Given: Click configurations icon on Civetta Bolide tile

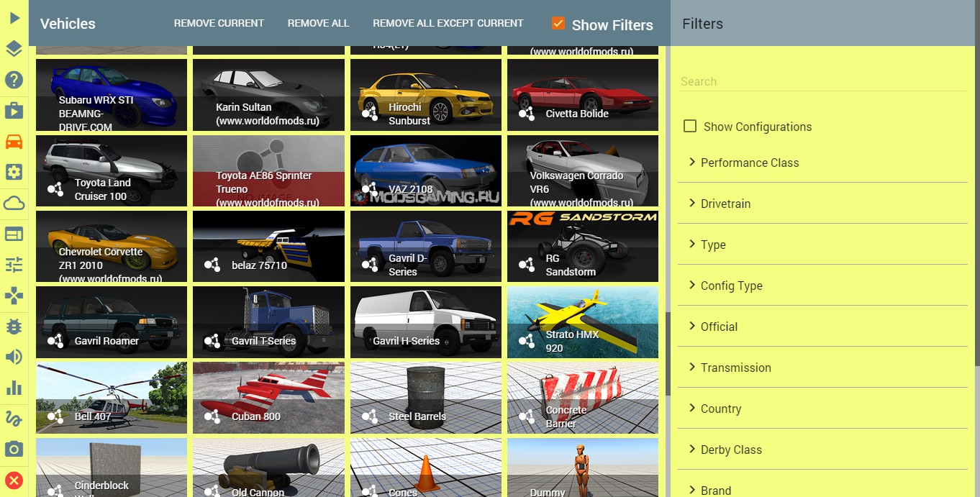Looking at the screenshot, I should click(526, 114).
